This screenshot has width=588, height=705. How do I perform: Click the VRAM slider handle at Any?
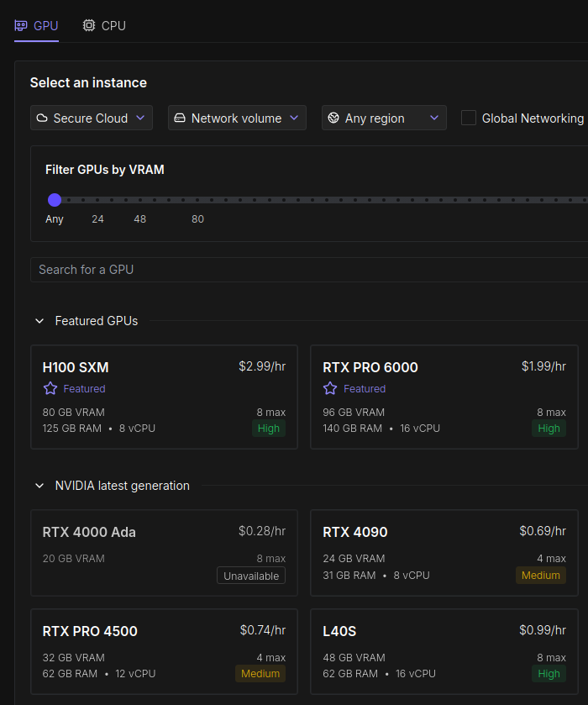coord(55,200)
